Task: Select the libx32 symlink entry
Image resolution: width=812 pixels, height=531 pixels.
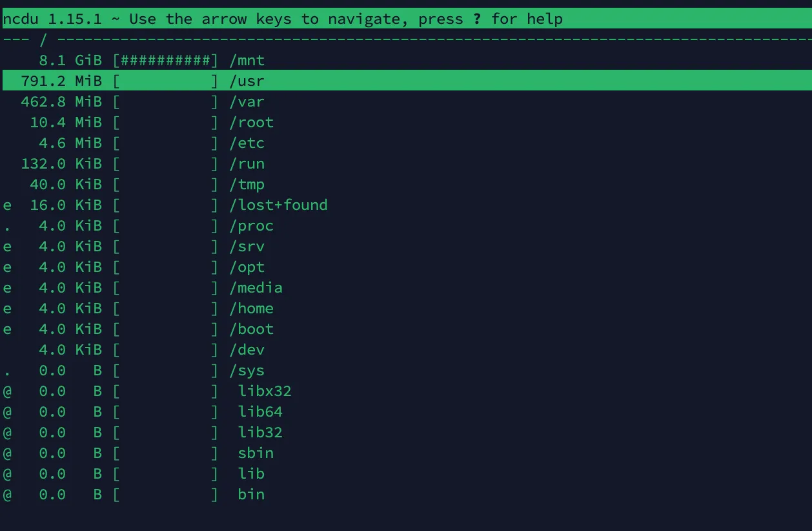Action: pyautogui.click(x=265, y=391)
